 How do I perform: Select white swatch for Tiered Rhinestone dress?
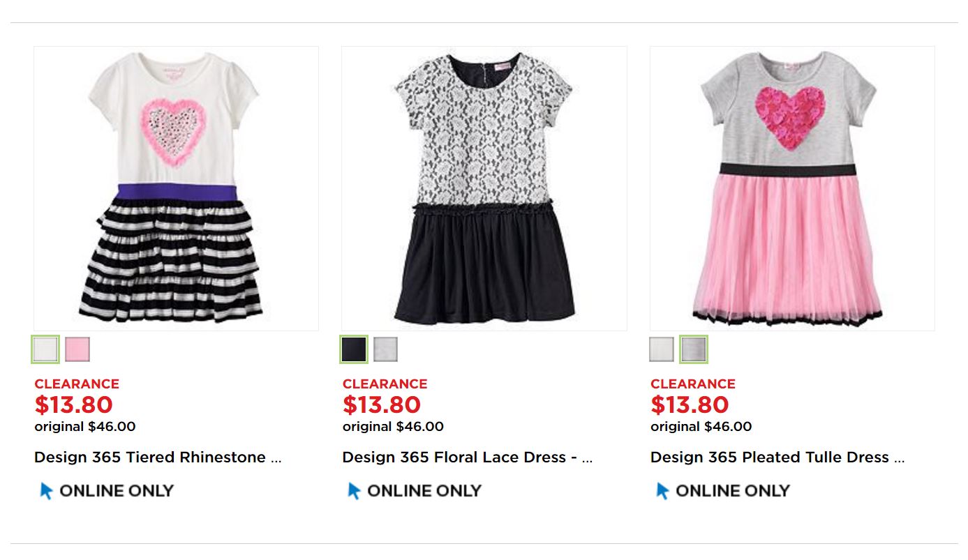[45, 349]
